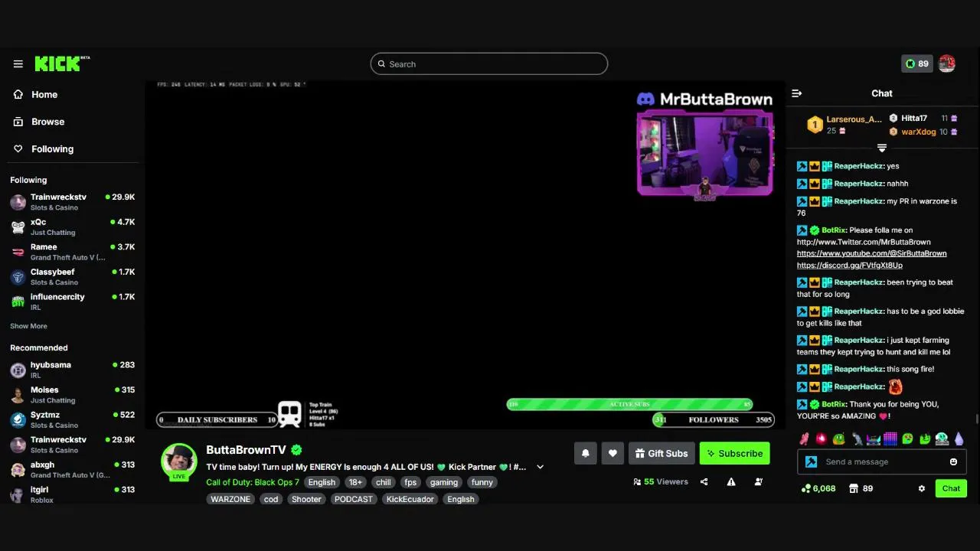Click the hammer badge in message box
980x551 pixels.
click(812, 461)
